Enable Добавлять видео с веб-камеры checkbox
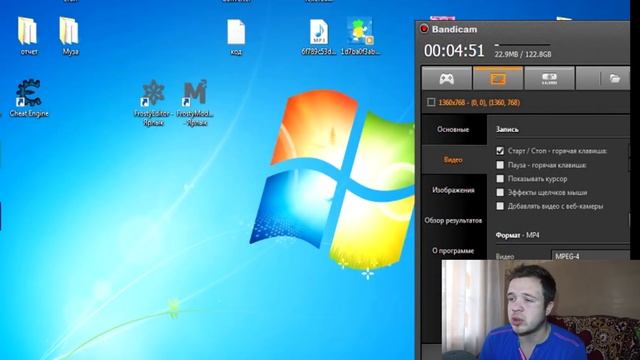 click(x=500, y=206)
